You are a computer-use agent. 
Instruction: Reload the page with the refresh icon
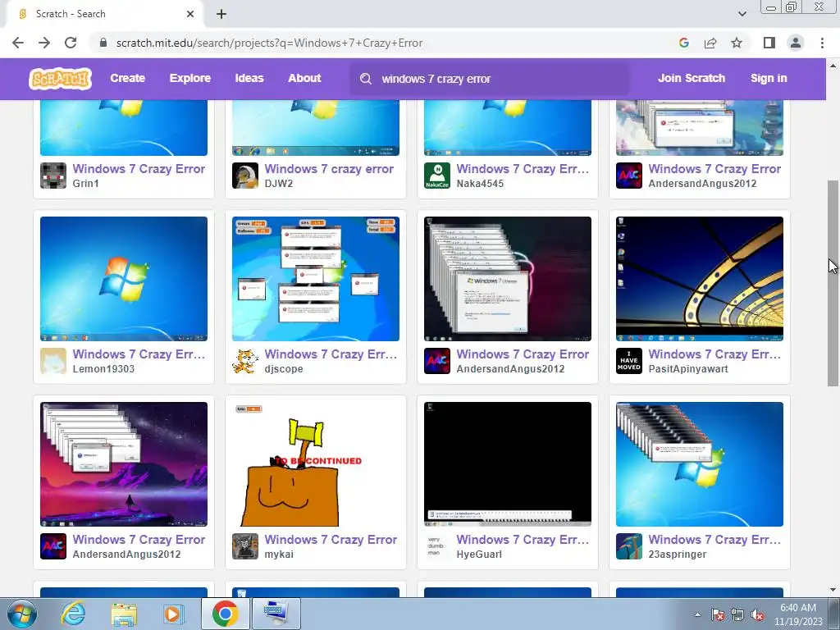71,43
